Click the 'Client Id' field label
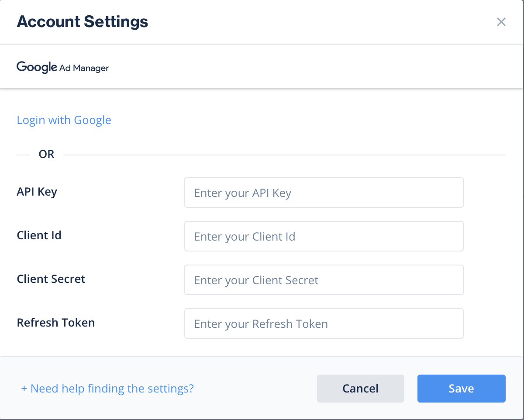 coord(39,235)
